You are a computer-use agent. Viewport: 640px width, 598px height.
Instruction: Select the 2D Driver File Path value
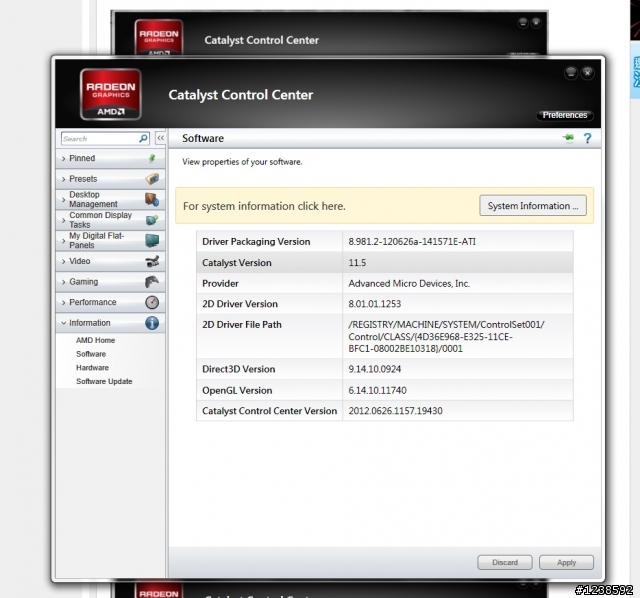446,336
